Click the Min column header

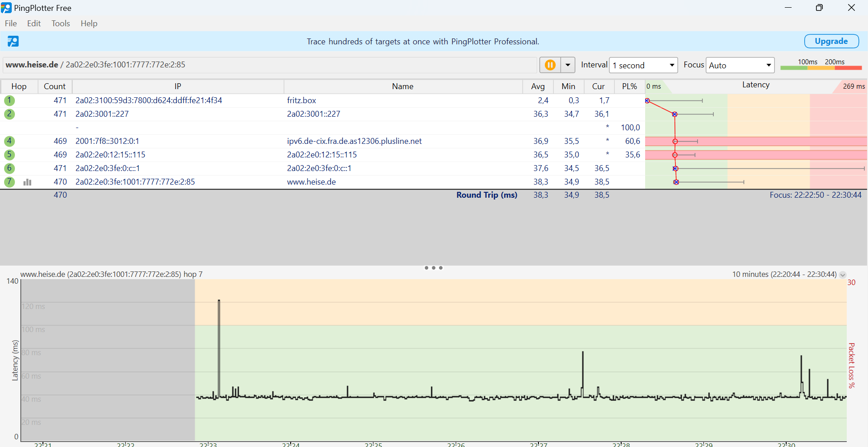click(568, 86)
